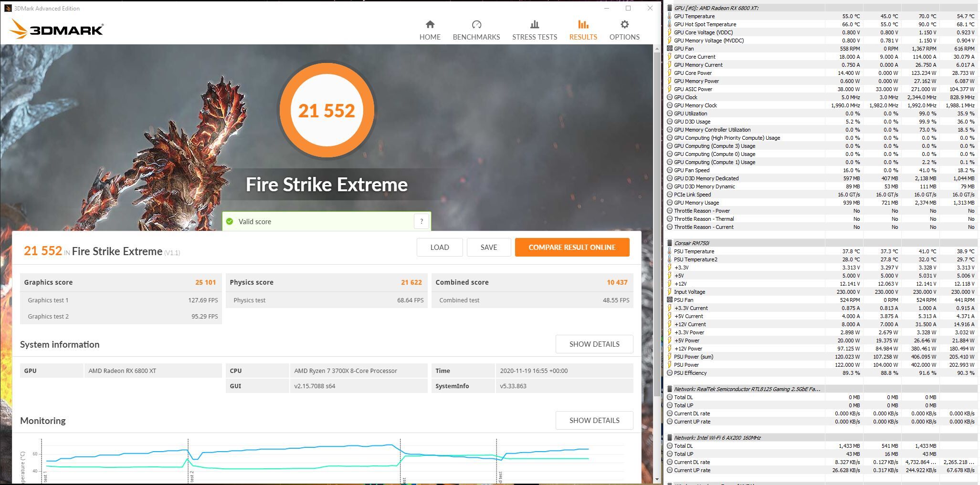Select the RESULTS tab
The image size is (980, 485).
click(x=583, y=30)
